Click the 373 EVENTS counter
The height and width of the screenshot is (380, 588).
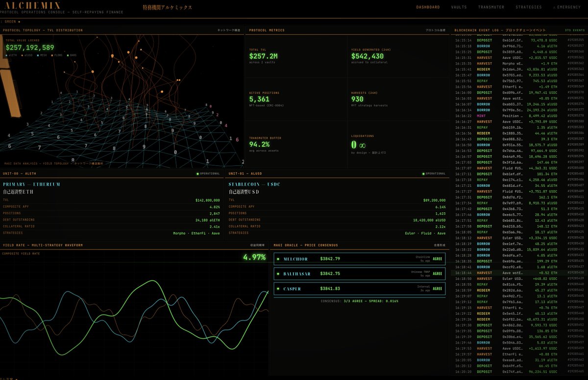point(574,30)
